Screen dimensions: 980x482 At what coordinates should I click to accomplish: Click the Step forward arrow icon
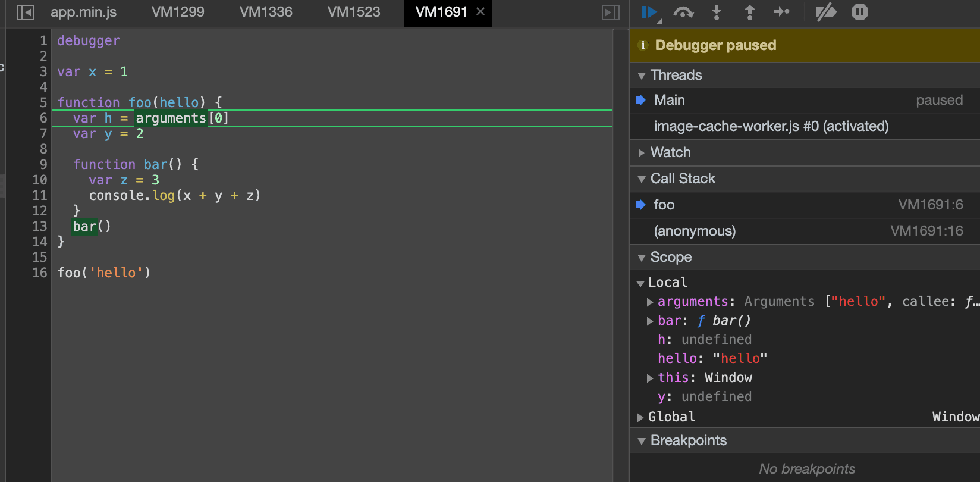(x=782, y=12)
